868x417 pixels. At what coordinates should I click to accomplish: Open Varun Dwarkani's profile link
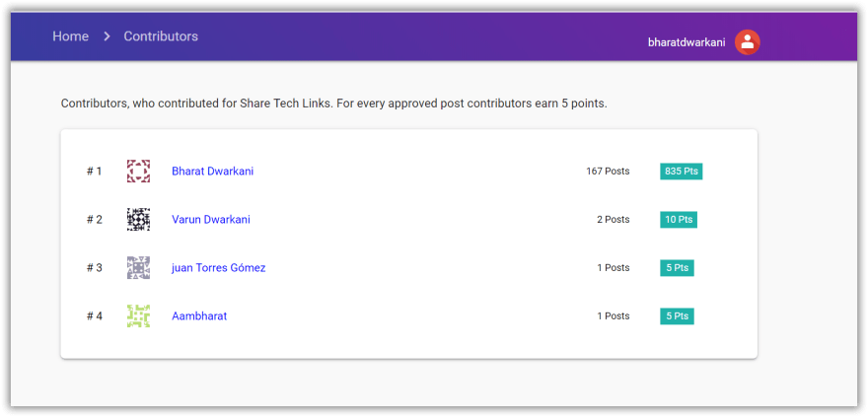click(x=211, y=220)
